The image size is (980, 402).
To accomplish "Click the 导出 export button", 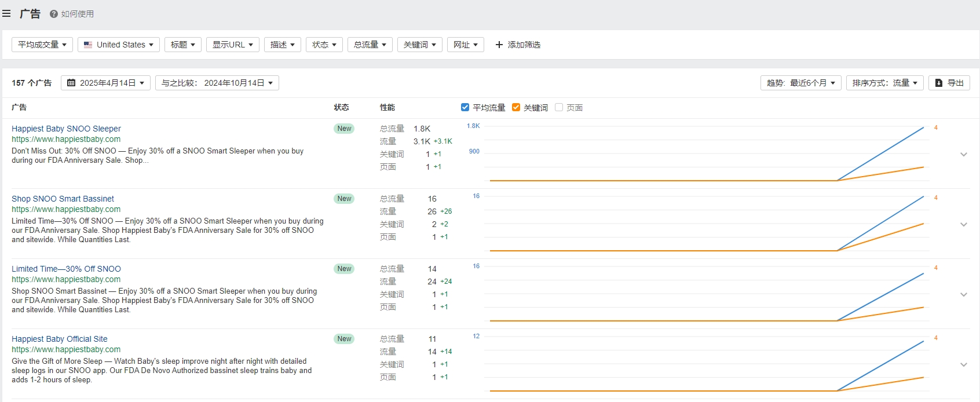I will point(949,83).
